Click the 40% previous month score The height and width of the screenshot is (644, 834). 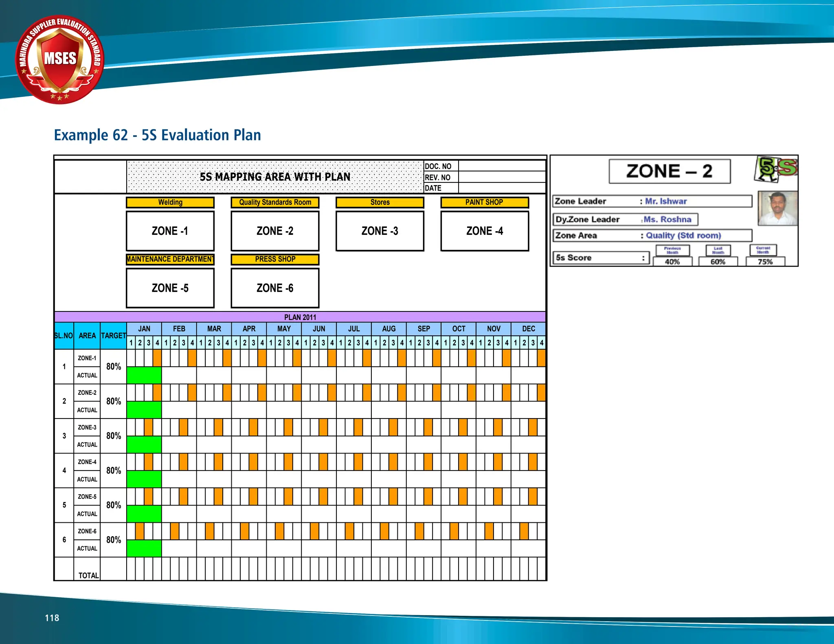[x=672, y=262]
